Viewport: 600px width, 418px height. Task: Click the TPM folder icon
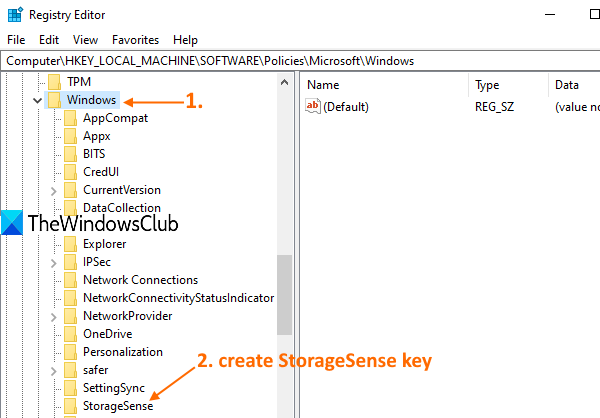pos(53,82)
